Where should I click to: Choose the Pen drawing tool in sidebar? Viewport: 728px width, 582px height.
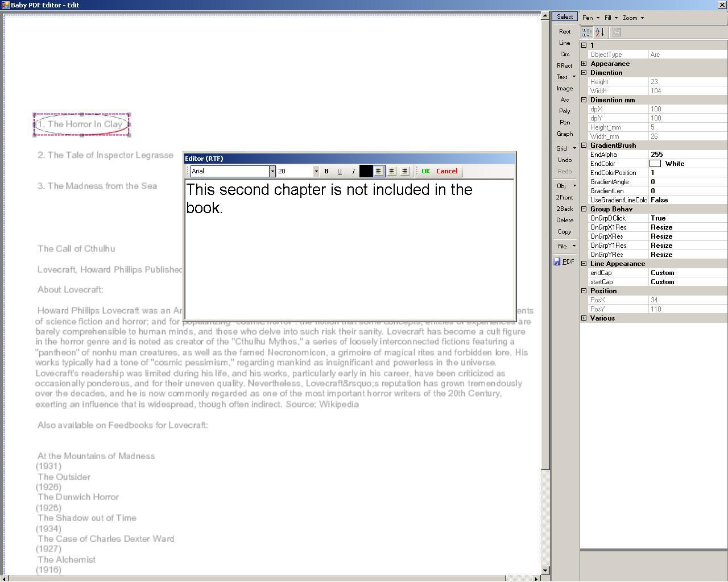pyautogui.click(x=565, y=123)
